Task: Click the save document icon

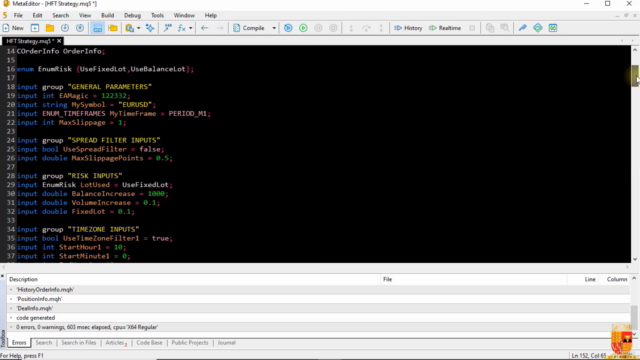Action: tap(65, 28)
